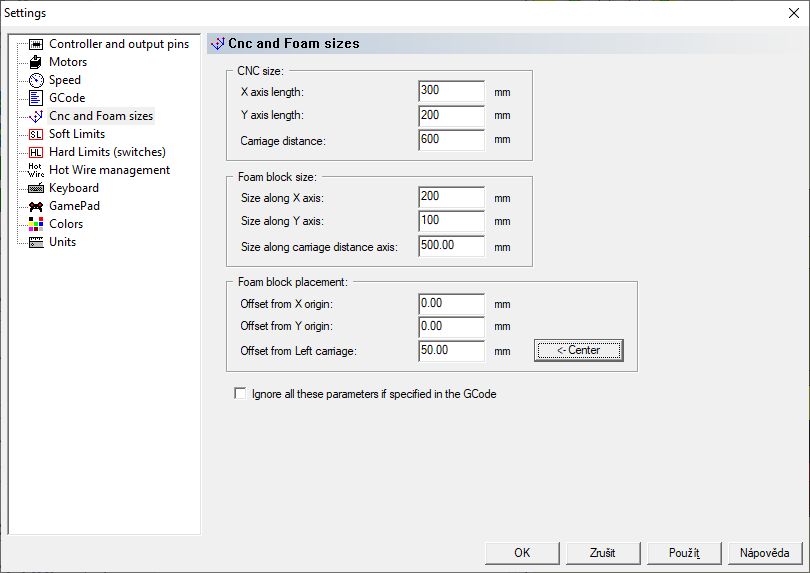Click the Hot Wire management icon
This screenshot has height=573, width=810.
pos(36,170)
